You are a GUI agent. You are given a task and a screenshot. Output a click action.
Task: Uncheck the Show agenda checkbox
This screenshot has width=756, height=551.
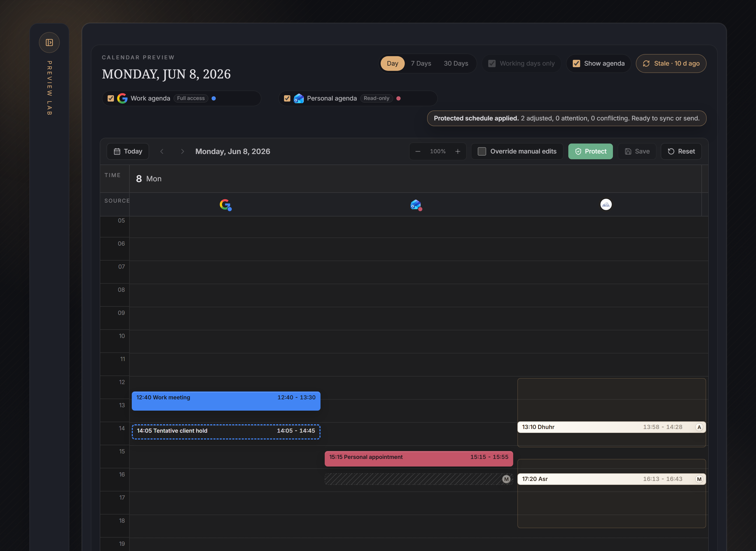click(576, 63)
